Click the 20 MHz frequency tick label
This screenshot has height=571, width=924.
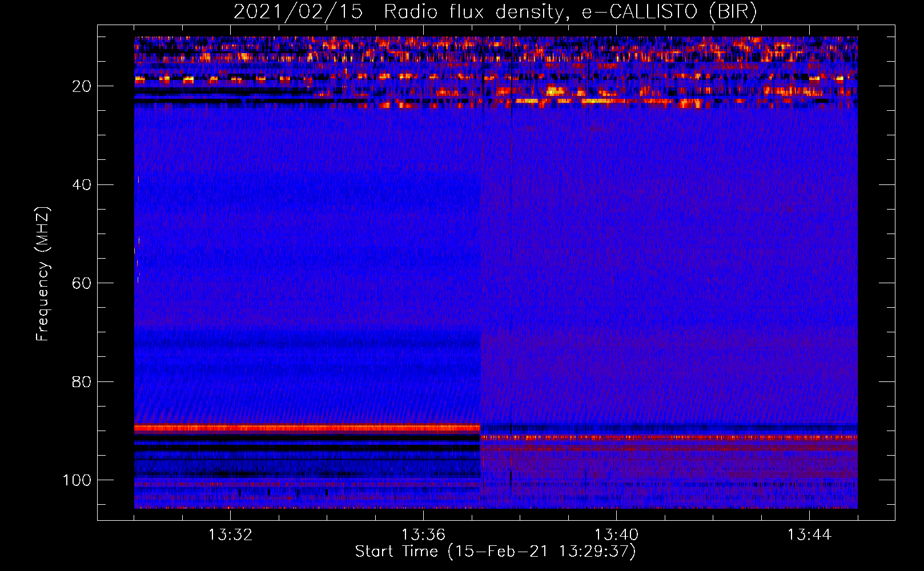(x=82, y=86)
